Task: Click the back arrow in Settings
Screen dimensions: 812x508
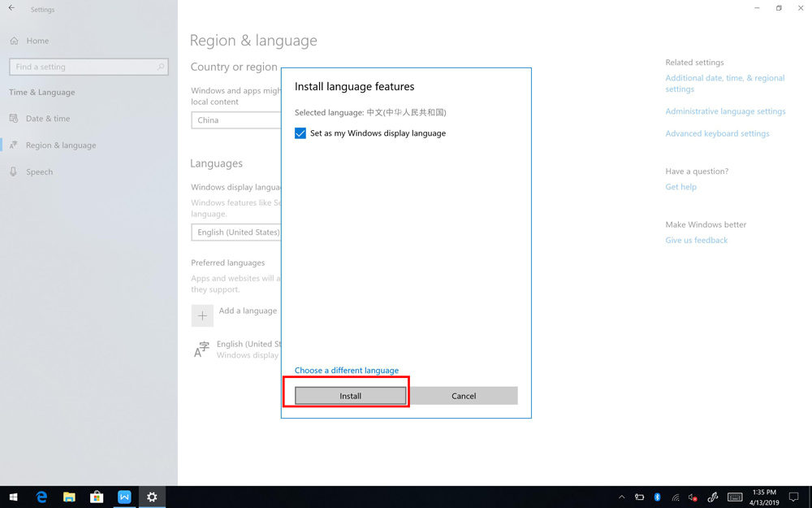Action: coord(11,9)
